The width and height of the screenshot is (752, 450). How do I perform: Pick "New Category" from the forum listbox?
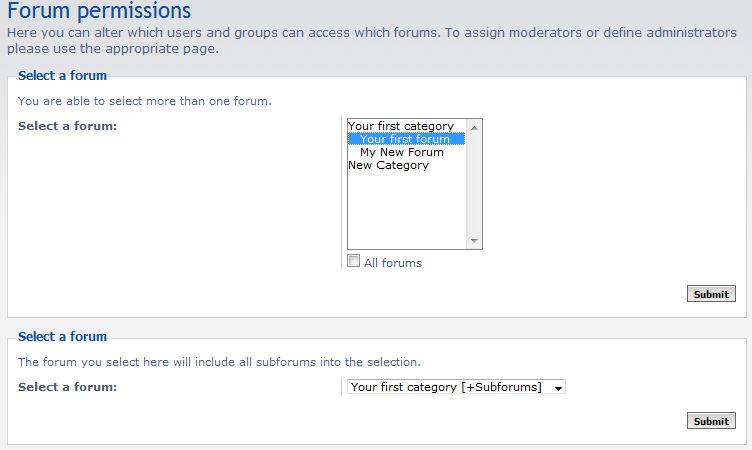388,165
